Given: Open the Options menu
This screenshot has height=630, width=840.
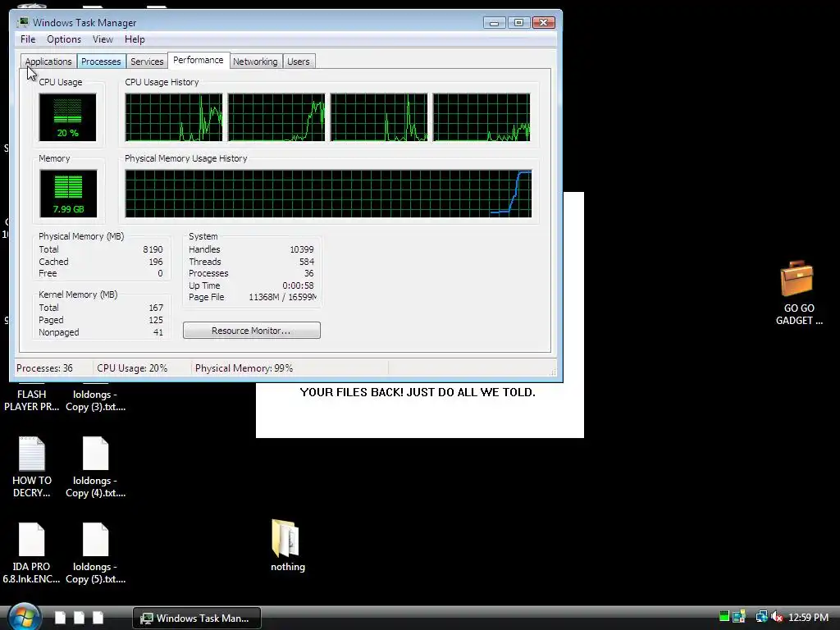Looking at the screenshot, I should (64, 39).
